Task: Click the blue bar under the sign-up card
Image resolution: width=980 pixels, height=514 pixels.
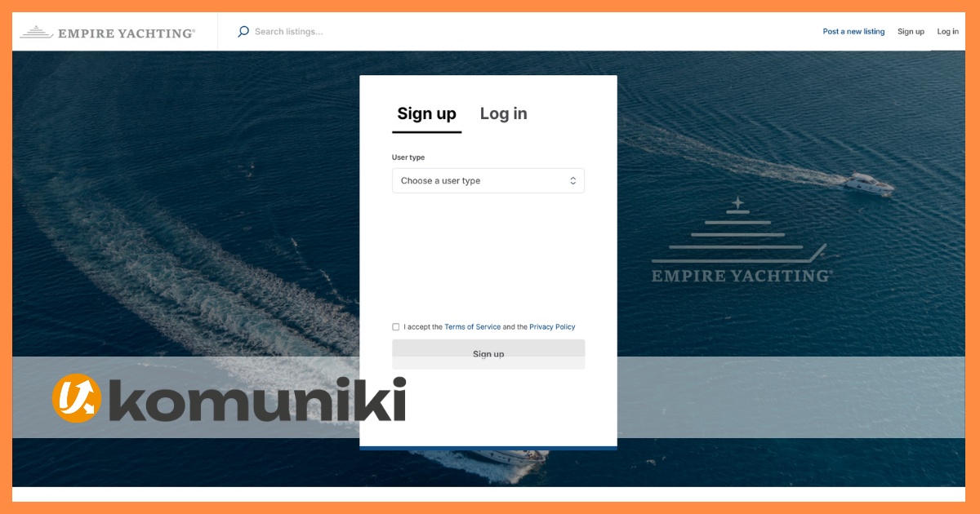Action: point(488,448)
